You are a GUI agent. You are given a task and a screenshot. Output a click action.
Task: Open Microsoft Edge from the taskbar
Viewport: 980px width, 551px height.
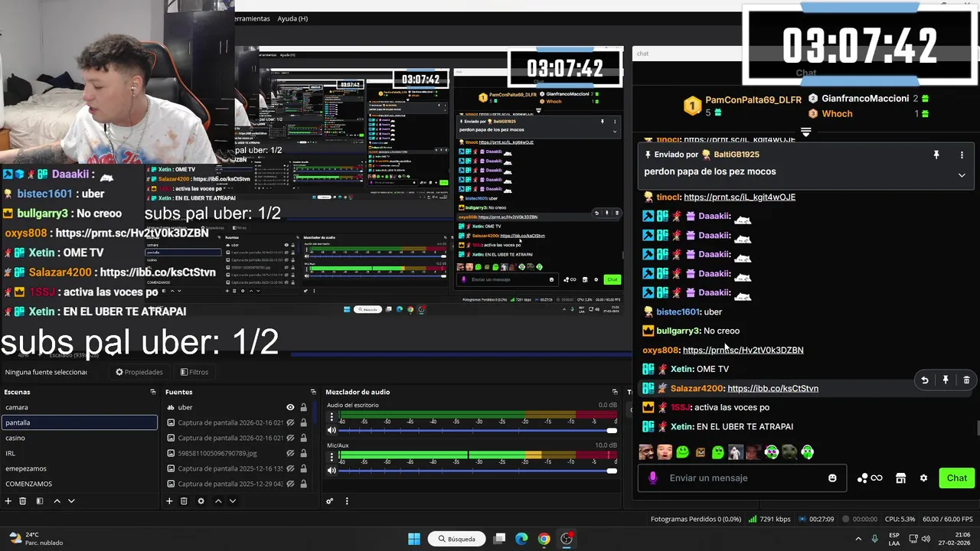tap(521, 539)
